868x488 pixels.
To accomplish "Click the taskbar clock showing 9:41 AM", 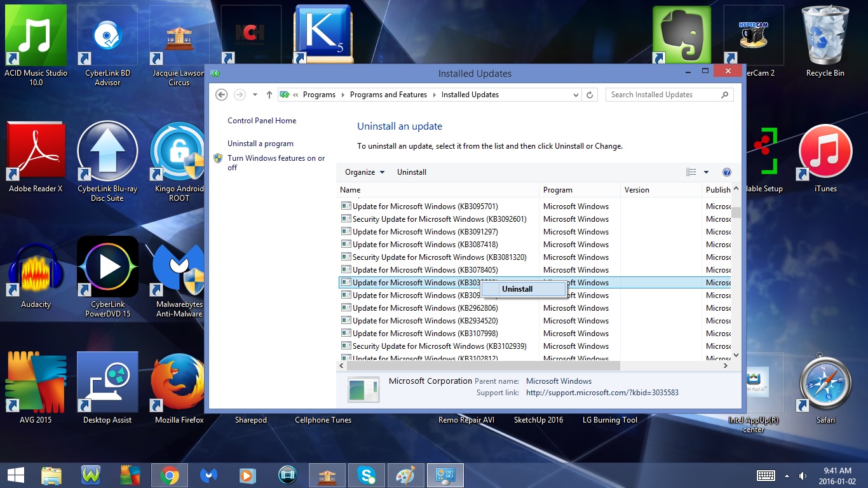I will point(837,476).
